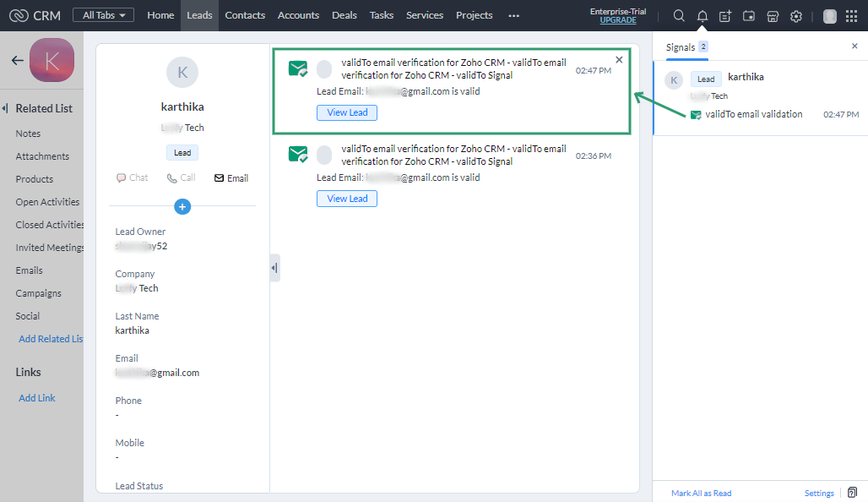The height and width of the screenshot is (502, 868).
Task: Go back using the left arrow
Action: [18, 60]
